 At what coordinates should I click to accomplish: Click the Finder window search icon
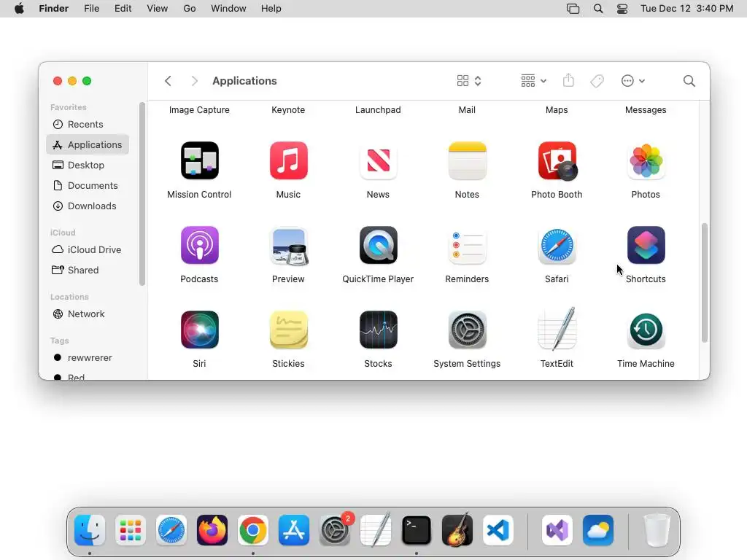click(689, 81)
